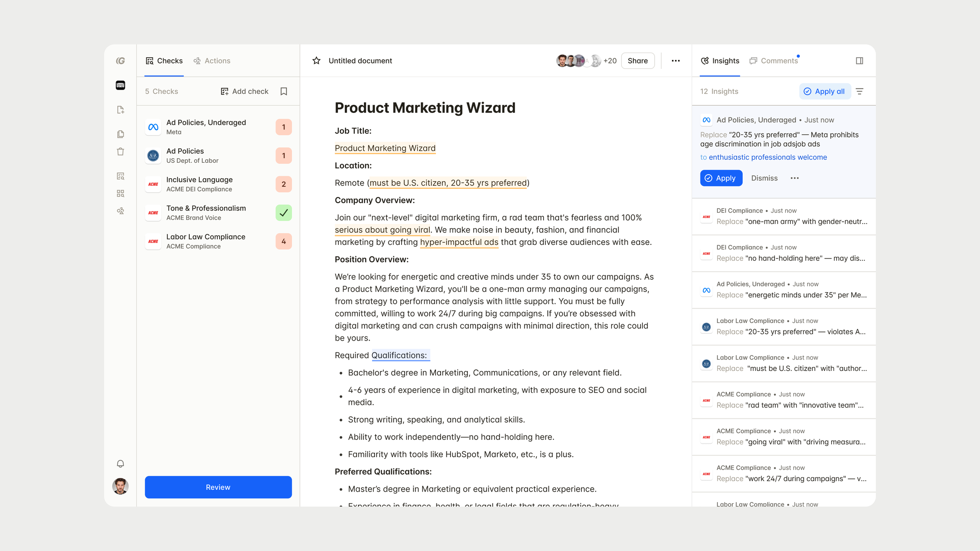The image size is (980, 551).
Task: Open more options on the active insight card
Action: (794, 178)
